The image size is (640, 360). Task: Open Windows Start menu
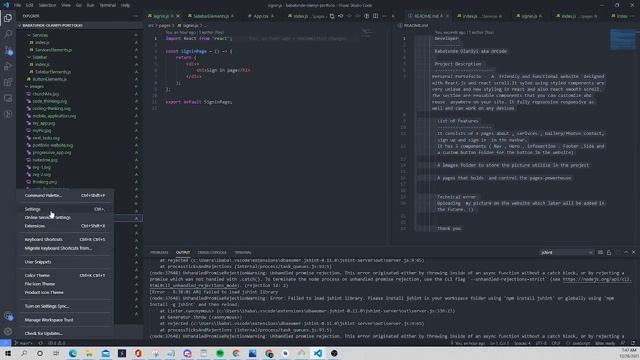8,353
